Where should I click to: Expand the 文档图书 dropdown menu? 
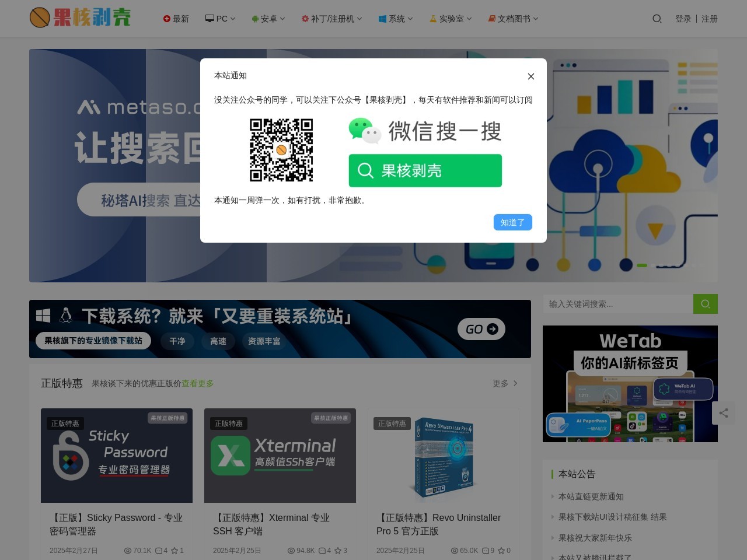coord(513,19)
